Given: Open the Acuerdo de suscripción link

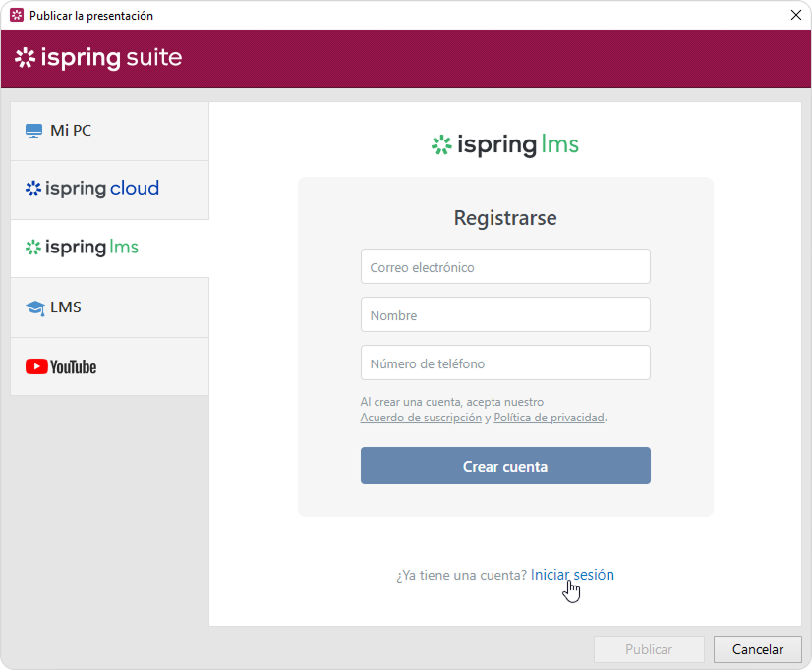Looking at the screenshot, I should tap(421, 418).
